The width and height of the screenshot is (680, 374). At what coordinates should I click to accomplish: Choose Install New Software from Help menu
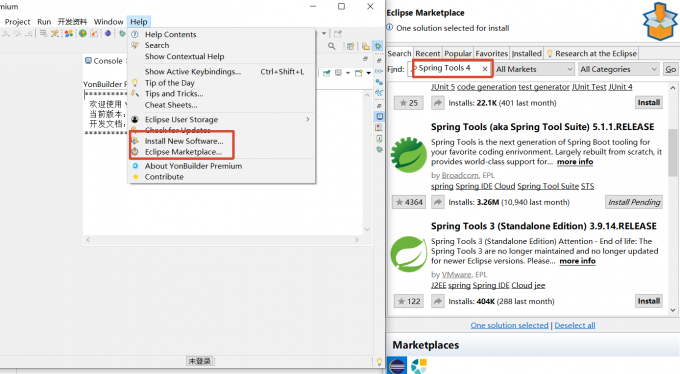(184, 141)
